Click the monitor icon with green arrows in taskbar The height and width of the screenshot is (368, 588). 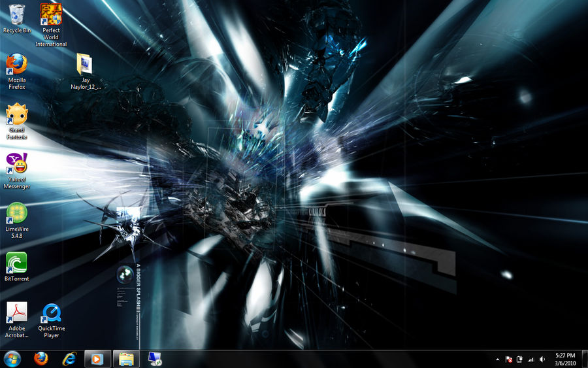coord(154,359)
